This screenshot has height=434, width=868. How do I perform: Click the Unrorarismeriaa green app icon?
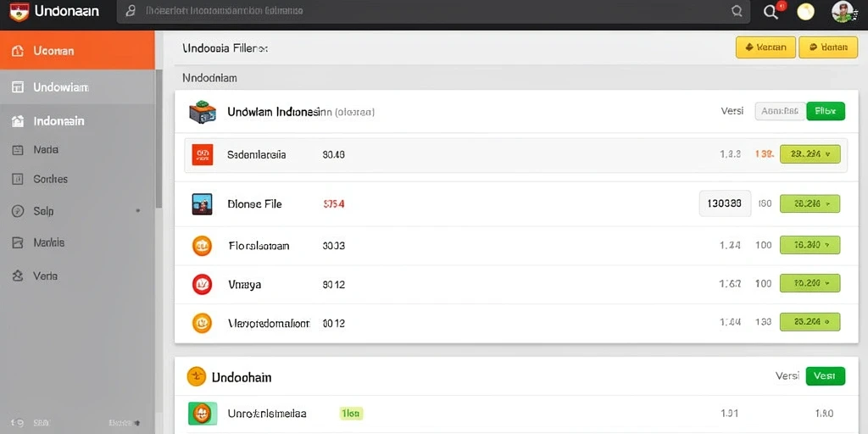click(202, 414)
